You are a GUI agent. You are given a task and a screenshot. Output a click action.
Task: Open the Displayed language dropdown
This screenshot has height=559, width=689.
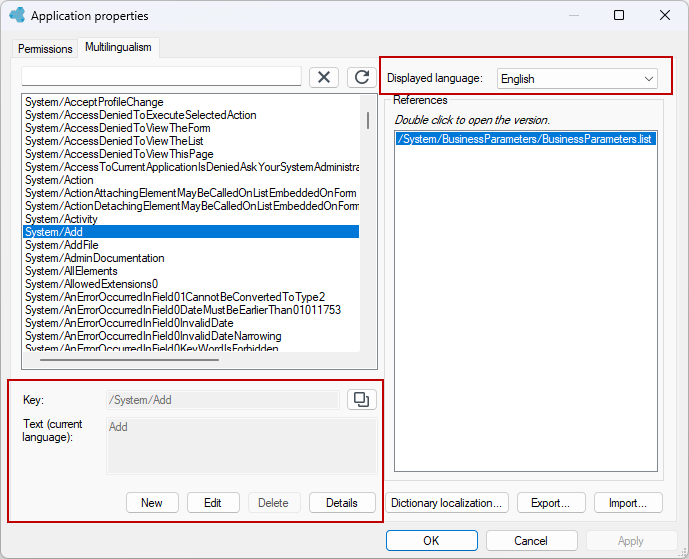(x=577, y=79)
